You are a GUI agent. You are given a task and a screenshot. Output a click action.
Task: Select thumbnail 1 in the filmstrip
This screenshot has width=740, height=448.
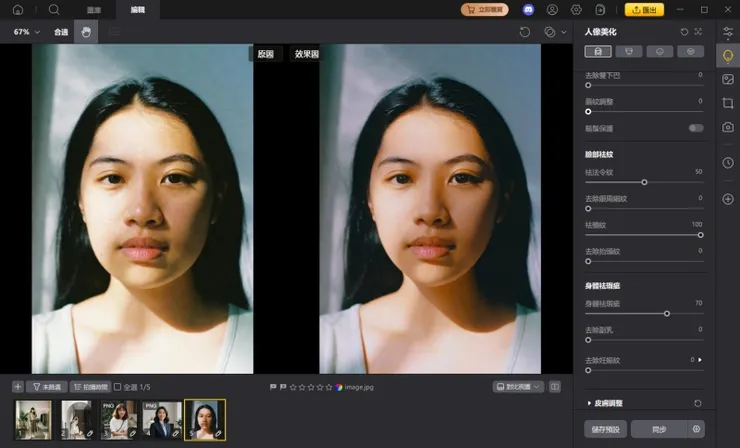(x=33, y=420)
